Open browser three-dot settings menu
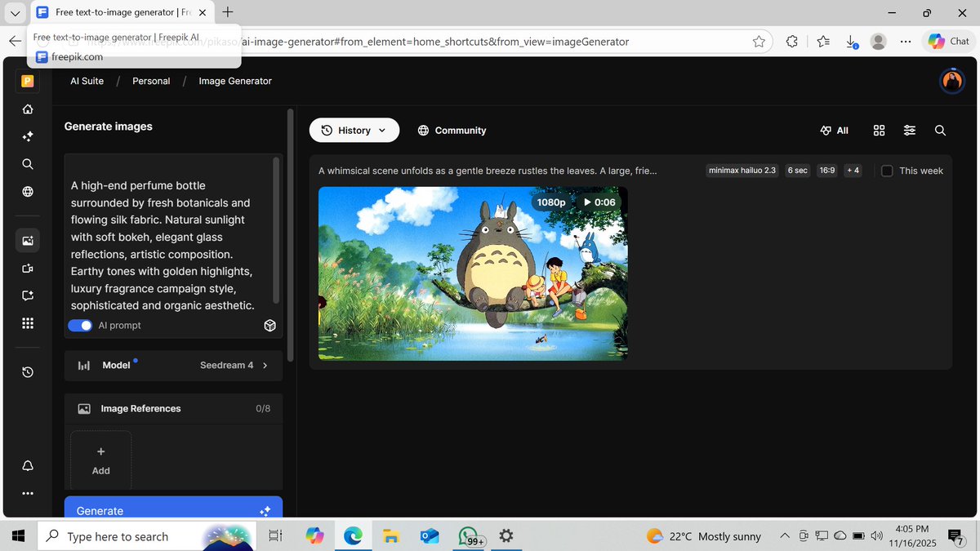980x551 pixels. (x=905, y=42)
